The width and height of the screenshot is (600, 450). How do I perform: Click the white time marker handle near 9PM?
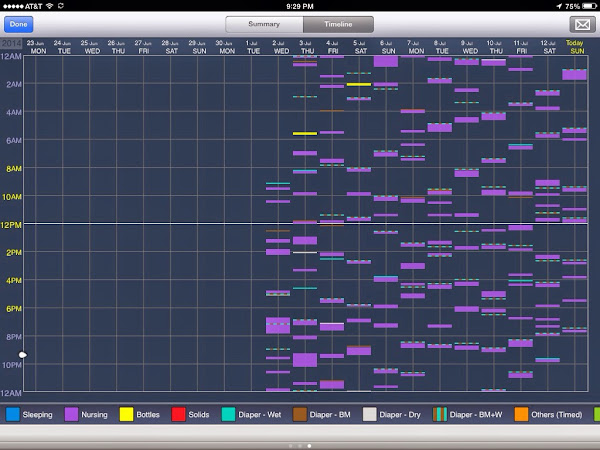(23, 355)
